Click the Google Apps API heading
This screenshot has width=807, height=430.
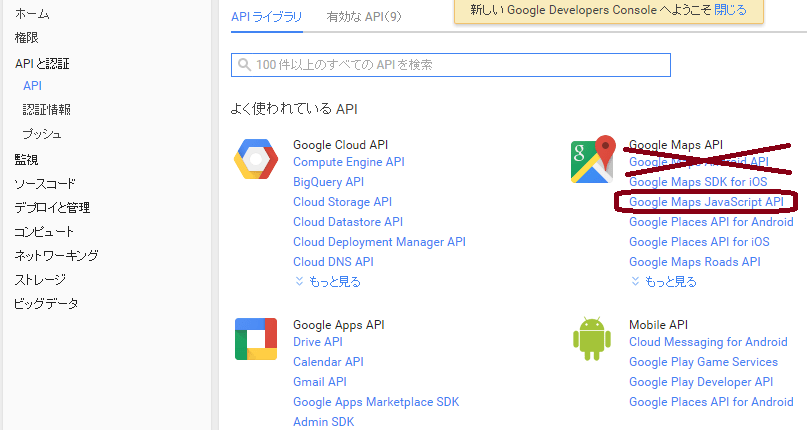pyautogui.click(x=339, y=325)
